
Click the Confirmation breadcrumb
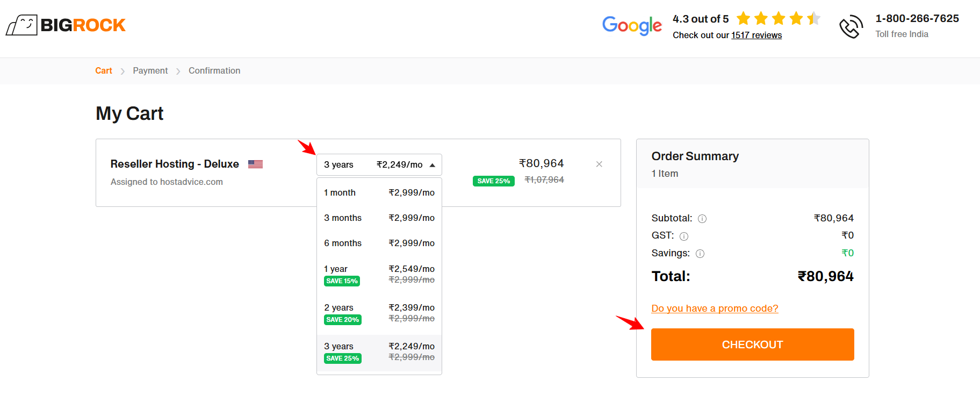coord(214,71)
